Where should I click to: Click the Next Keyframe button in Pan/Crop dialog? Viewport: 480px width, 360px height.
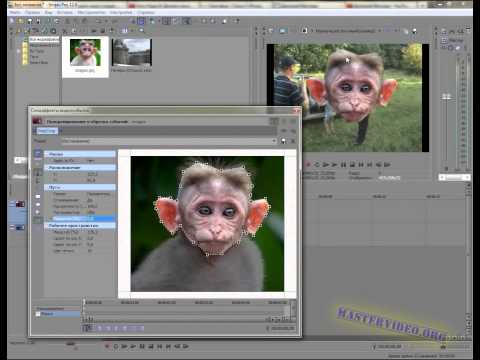pos(116,328)
